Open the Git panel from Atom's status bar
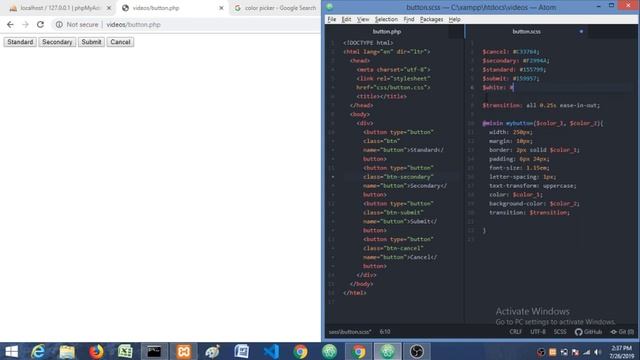 pos(622,332)
